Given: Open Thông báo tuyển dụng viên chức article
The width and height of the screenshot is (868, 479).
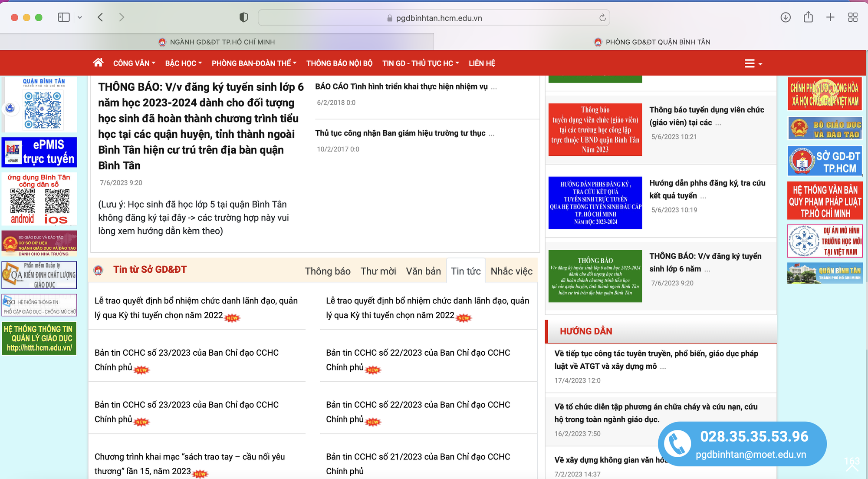Looking at the screenshot, I should pyautogui.click(x=707, y=116).
